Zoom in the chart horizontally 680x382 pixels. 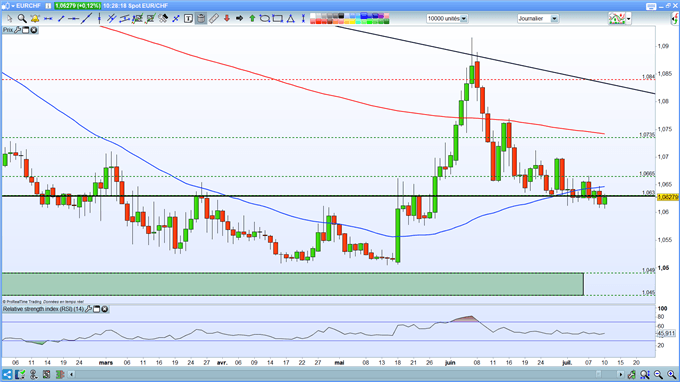coord(671,374)
